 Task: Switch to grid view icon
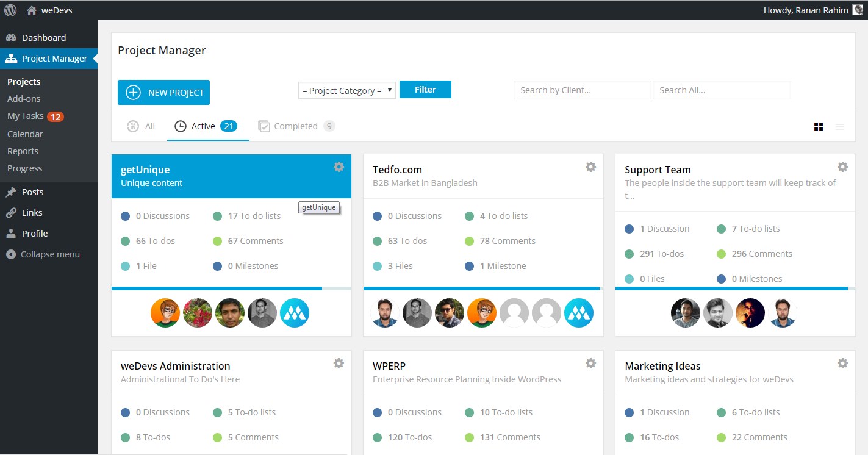tap(819, 127)
